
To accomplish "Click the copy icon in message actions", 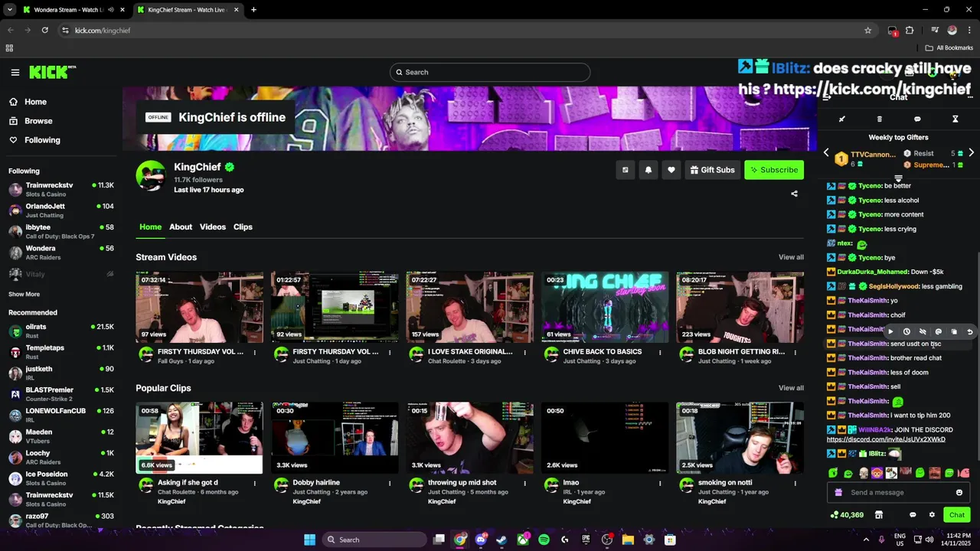I will point(954,332).
